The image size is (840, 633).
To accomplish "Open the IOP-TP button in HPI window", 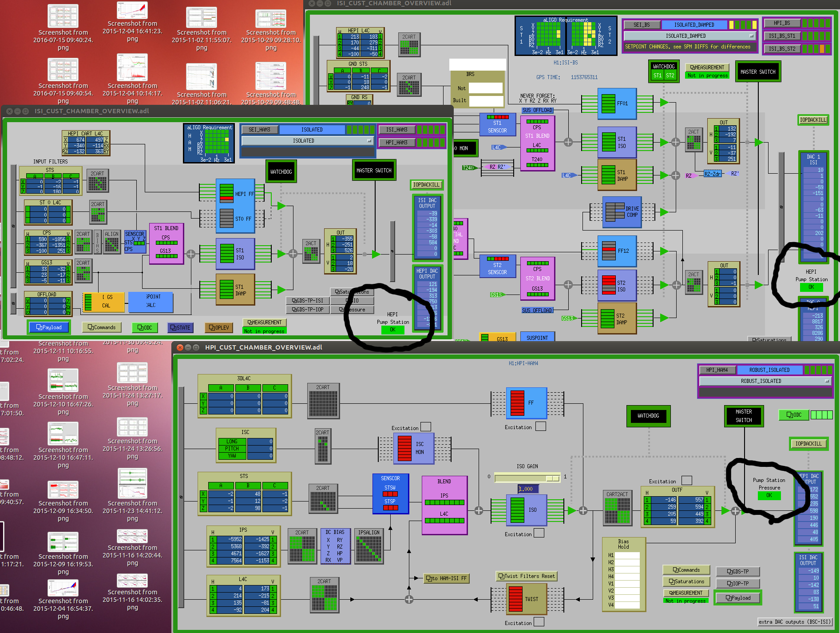I will pos(737,583).
